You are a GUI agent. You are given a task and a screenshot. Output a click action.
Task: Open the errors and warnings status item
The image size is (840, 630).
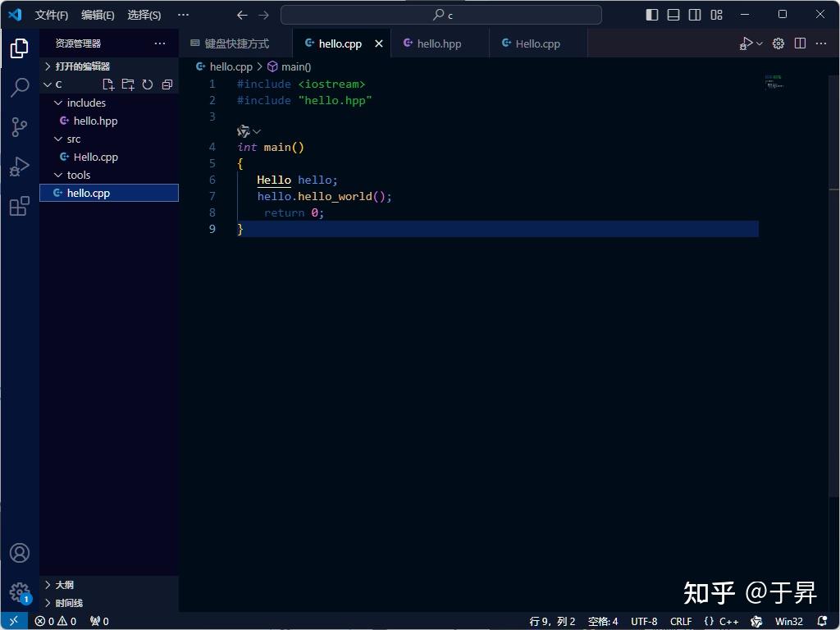[x=56, y=621]
